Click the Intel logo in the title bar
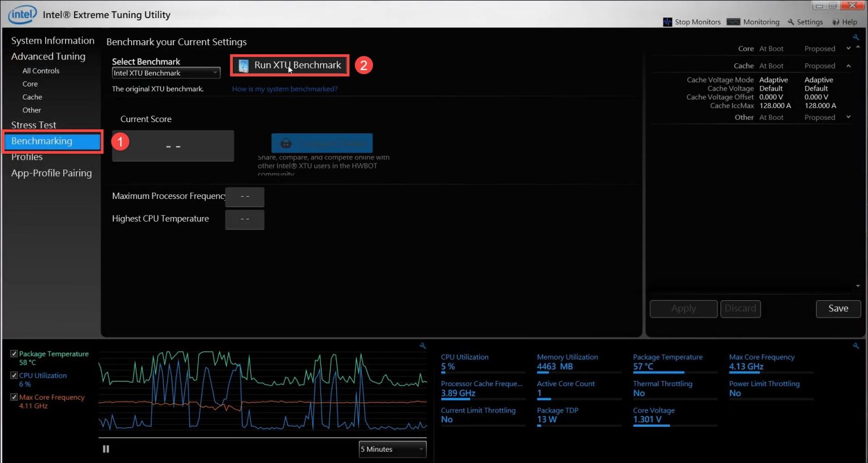The image size is (868, 463). 21,14
